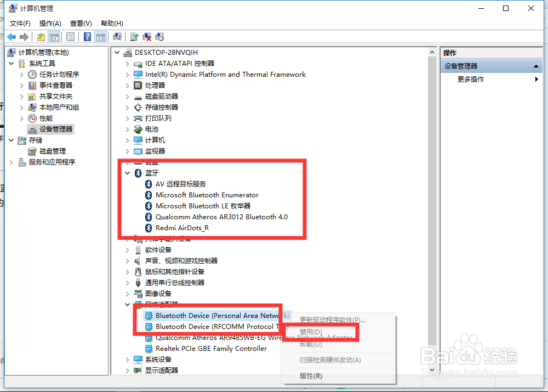The image size is (548, 392).
Task: Select Microsoft Bluetooth Enumerator
Action: coord(207,195)
